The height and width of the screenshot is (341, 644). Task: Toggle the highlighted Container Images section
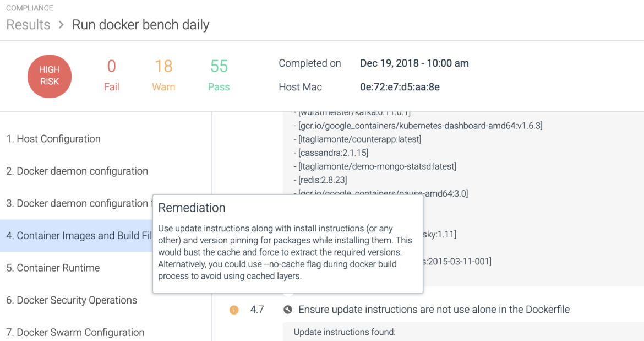[x=77, y=236]
